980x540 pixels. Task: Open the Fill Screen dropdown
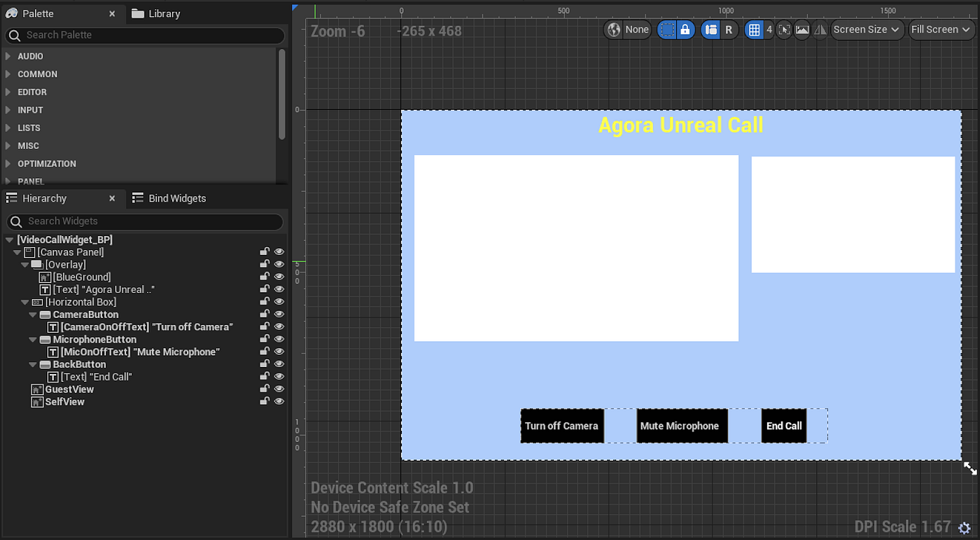[x=941, y=29]
